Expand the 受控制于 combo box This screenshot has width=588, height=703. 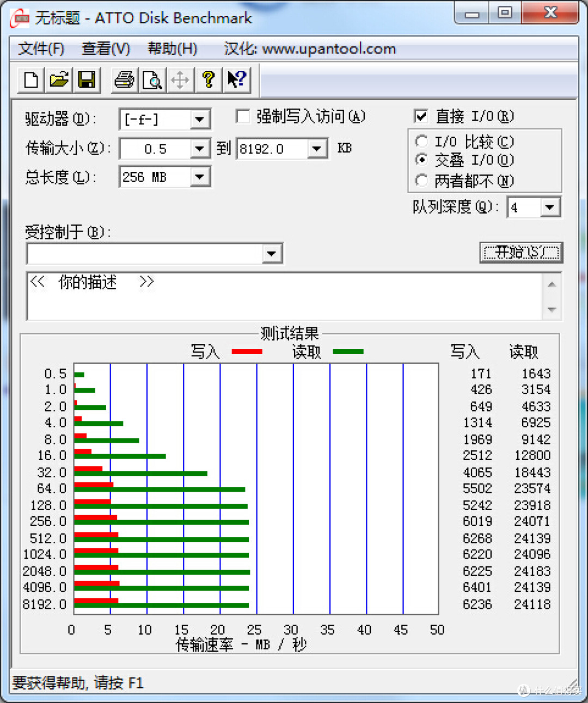coord(271,253)
